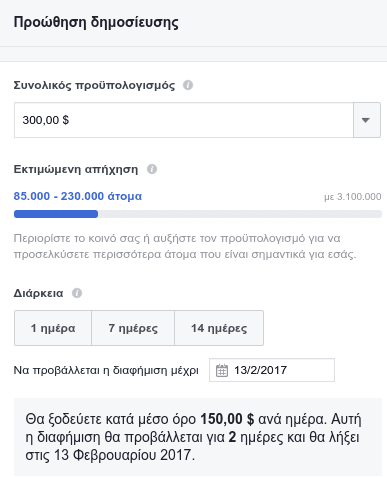Click the 300,00 $ budget field
Image resolution: width=387 pixels, height=477 pixels.
point(184,120)
